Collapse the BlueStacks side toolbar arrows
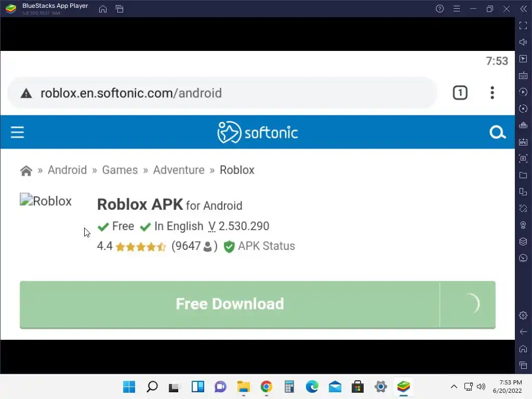Viewport: 532px width, 399px height. [x=524, y=9]
